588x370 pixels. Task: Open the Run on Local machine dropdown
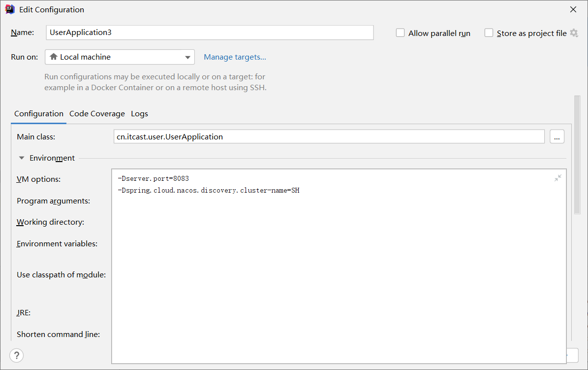tap(120, 57)
